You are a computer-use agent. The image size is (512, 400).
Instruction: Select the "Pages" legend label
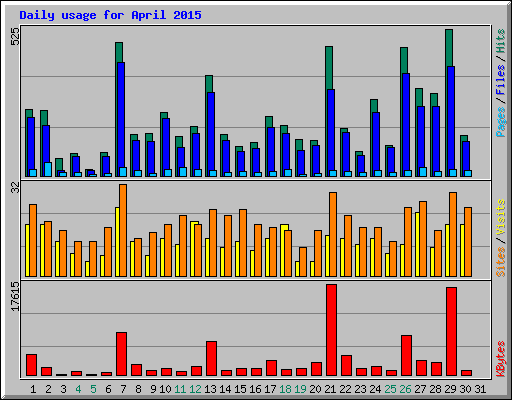click(500, 122)
